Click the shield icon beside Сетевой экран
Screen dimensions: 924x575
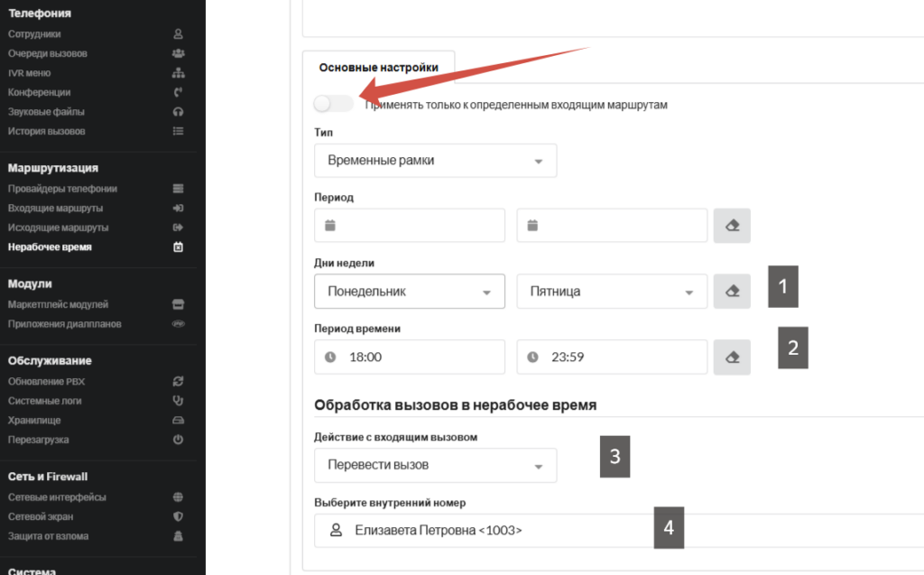[x=178, y=516]
